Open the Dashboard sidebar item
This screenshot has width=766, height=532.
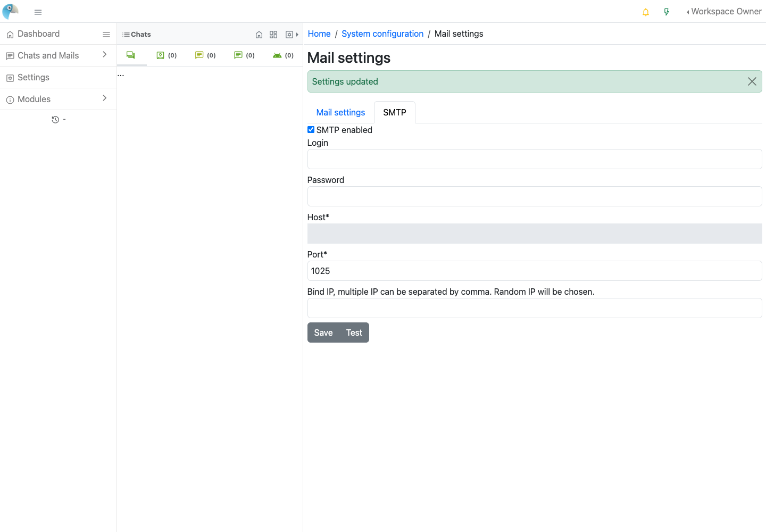point(39,34)
